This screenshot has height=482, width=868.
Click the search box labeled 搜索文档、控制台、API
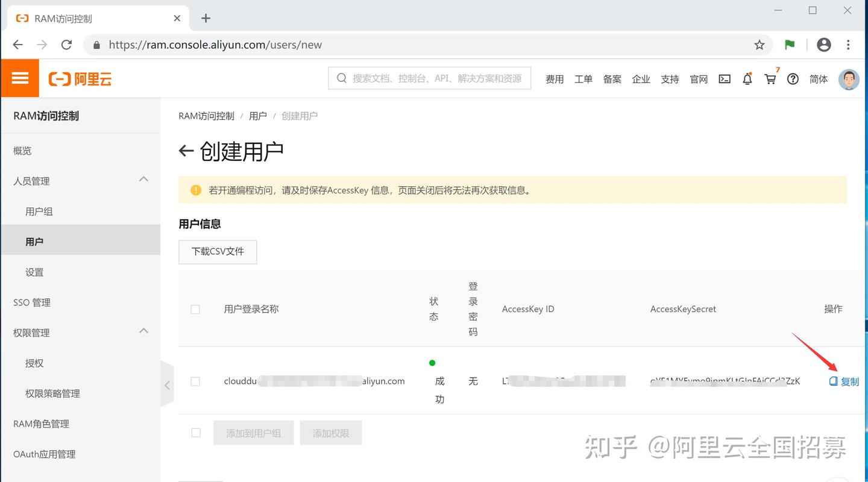point(429,78)
